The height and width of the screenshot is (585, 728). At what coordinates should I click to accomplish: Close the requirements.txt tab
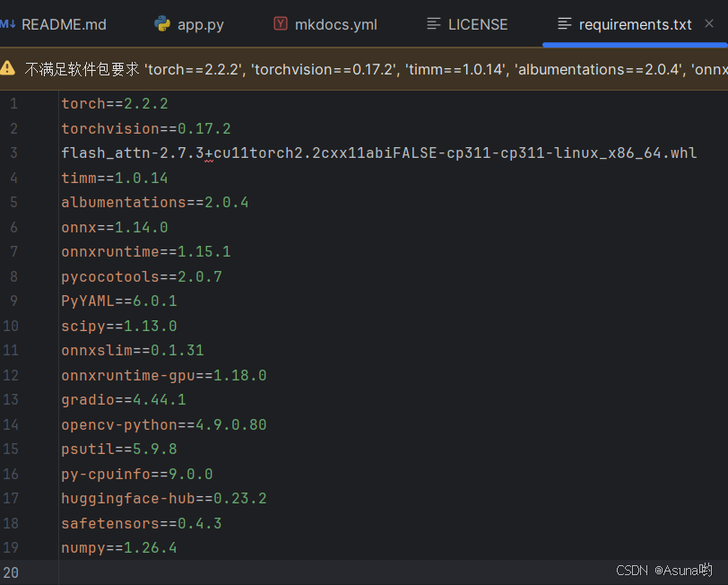[708, 24]
